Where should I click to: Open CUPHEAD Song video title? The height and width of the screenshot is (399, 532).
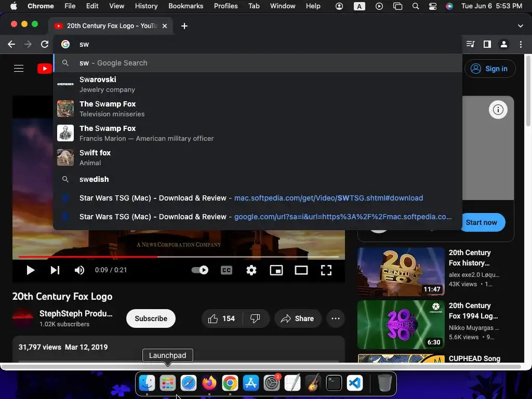(474, 358)
